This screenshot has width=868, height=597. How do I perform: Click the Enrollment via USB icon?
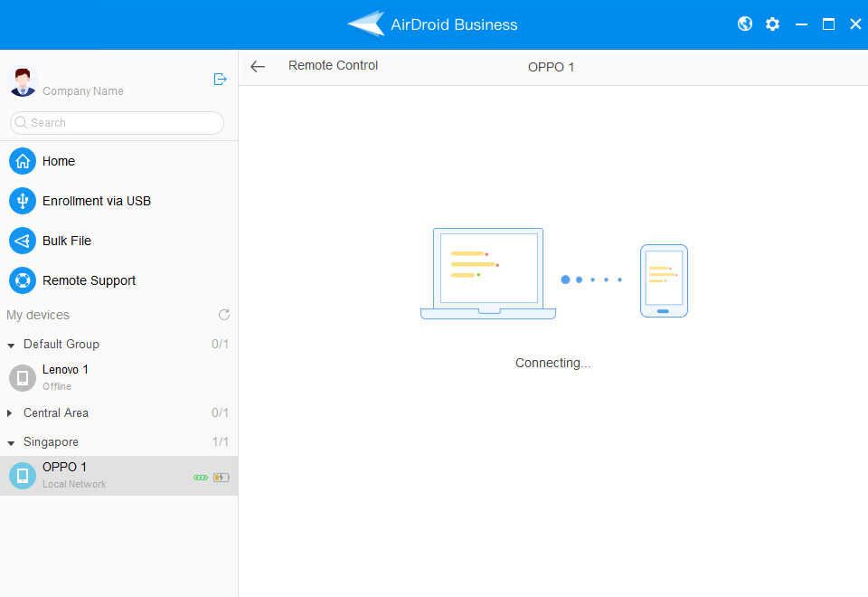point(23,201)
